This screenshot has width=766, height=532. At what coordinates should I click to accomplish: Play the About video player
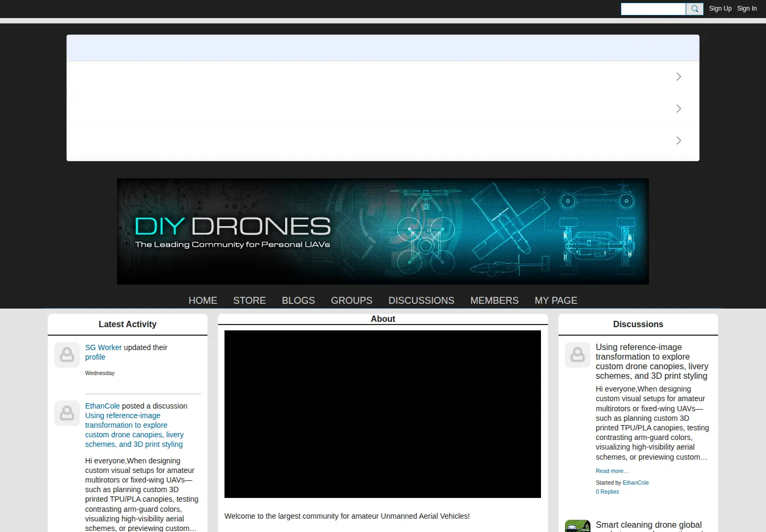(382, 414)
